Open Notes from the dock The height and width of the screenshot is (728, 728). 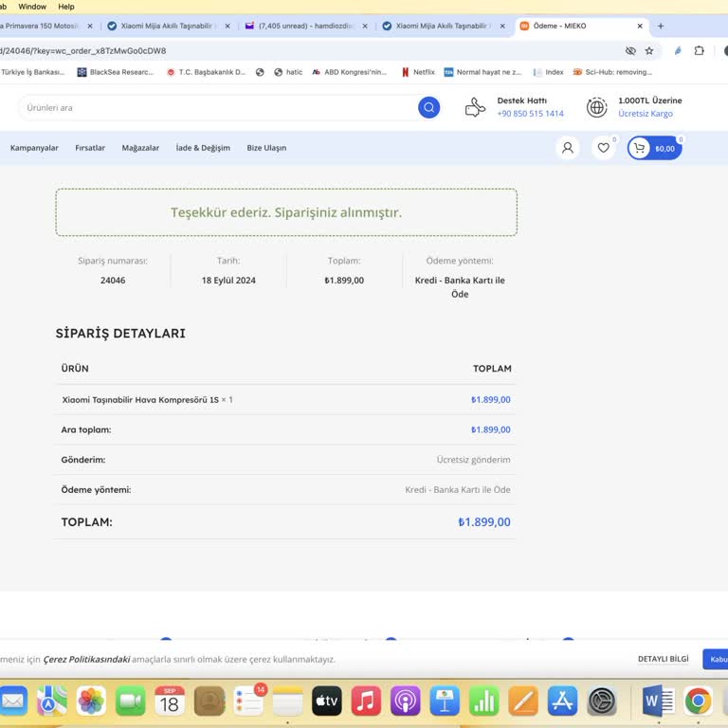(x=287, y=701)
